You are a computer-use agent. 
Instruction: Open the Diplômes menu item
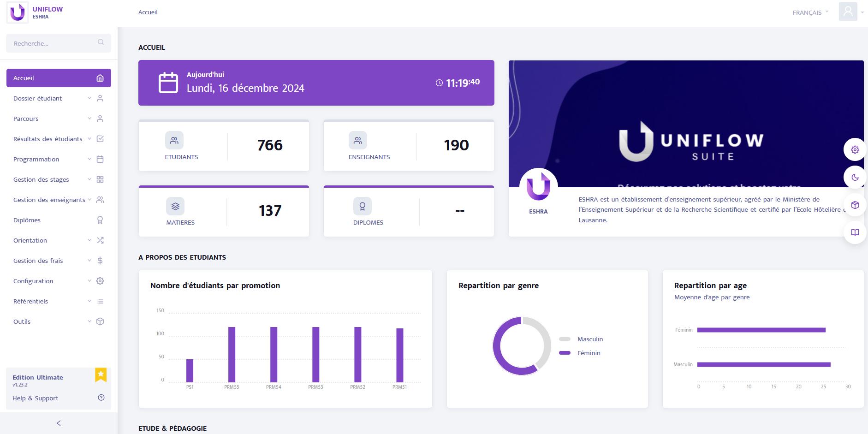[x=59, y=220]
